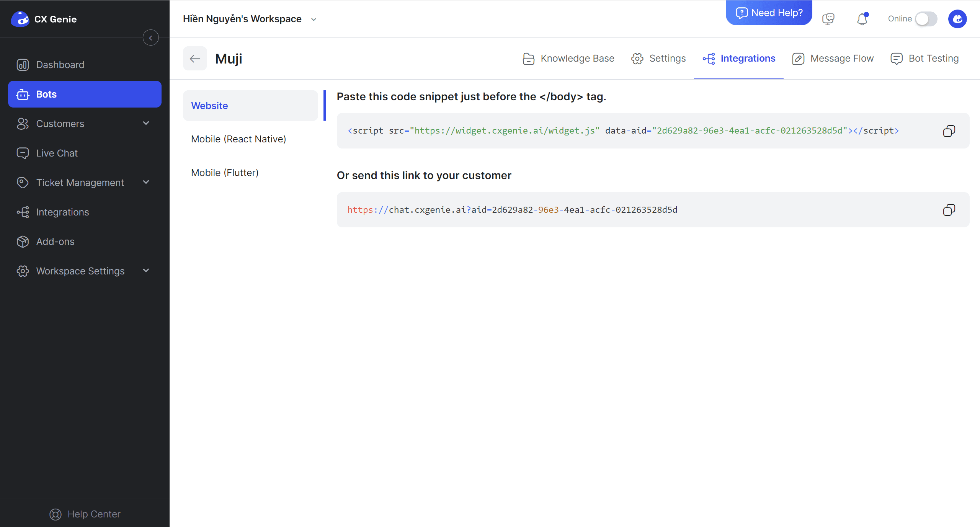The width and height of the screenshot is (980, 527).
Task: Click the Online status label
Action: [x=900, y=19]
